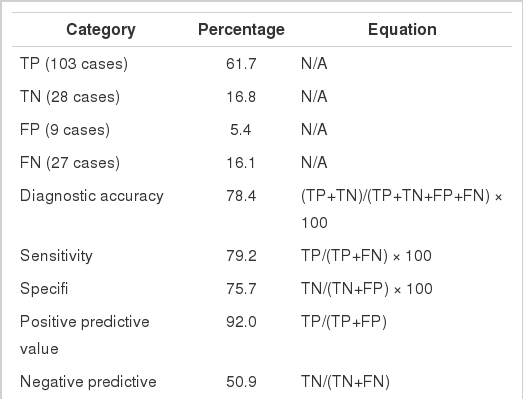523x399 pixels.
Task: Click the Percentage column header
Action: point(241,30)
